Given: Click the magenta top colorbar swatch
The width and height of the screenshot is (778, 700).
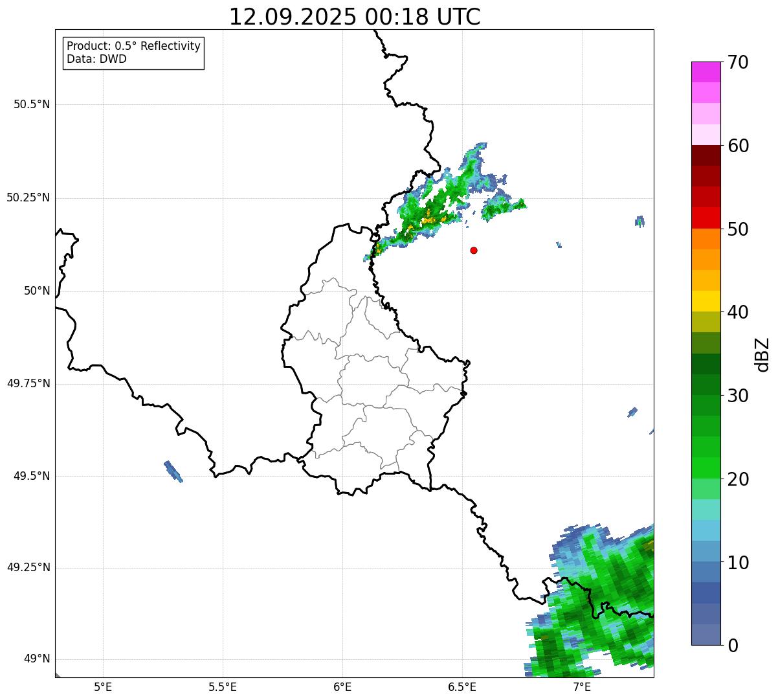Looking at the screenshot, I should (x=706, y=72).
